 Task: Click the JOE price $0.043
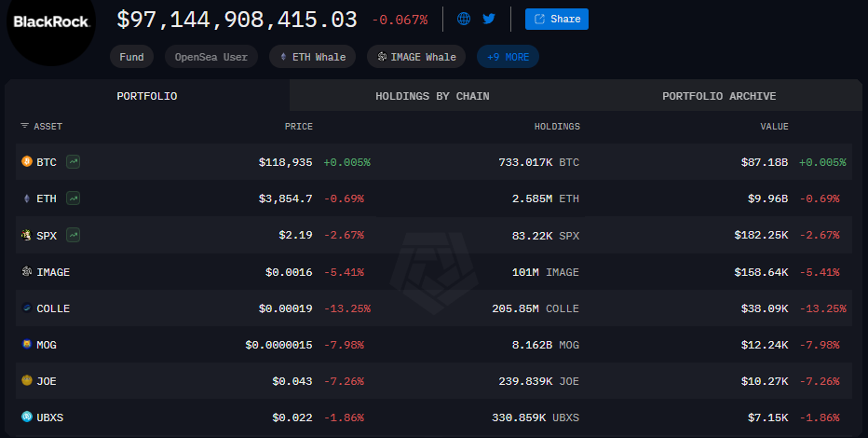coord(292,381)
